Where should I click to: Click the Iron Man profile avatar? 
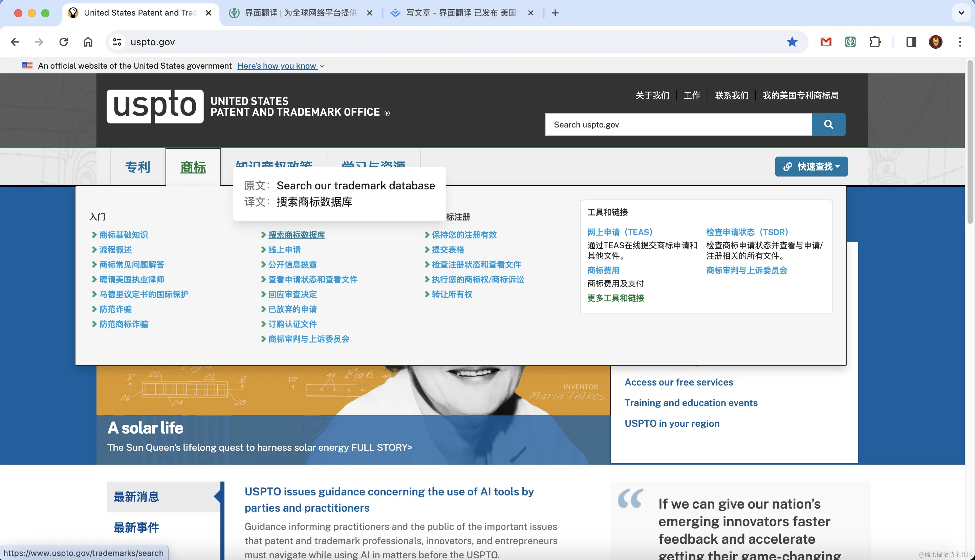pyautogui.click(x=936, y=42)
